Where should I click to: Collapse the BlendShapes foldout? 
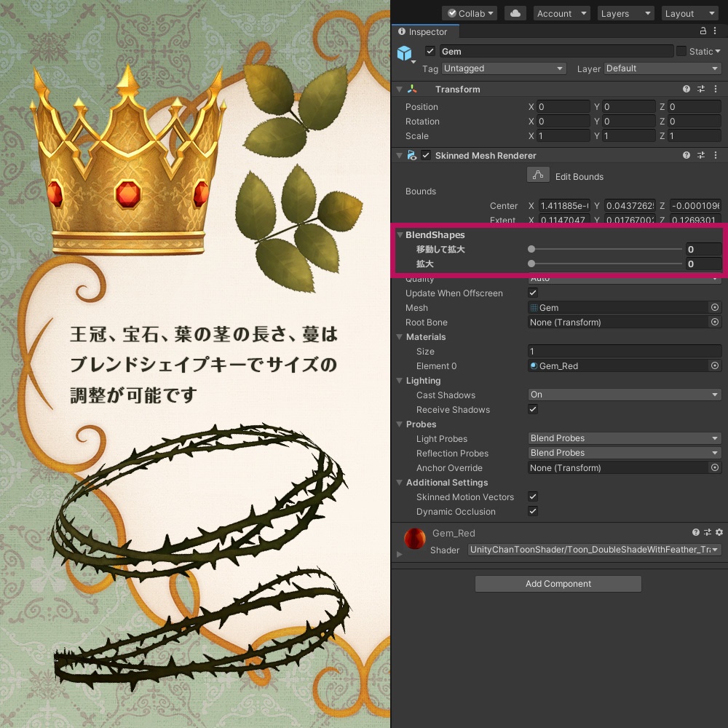pos(400,234)
